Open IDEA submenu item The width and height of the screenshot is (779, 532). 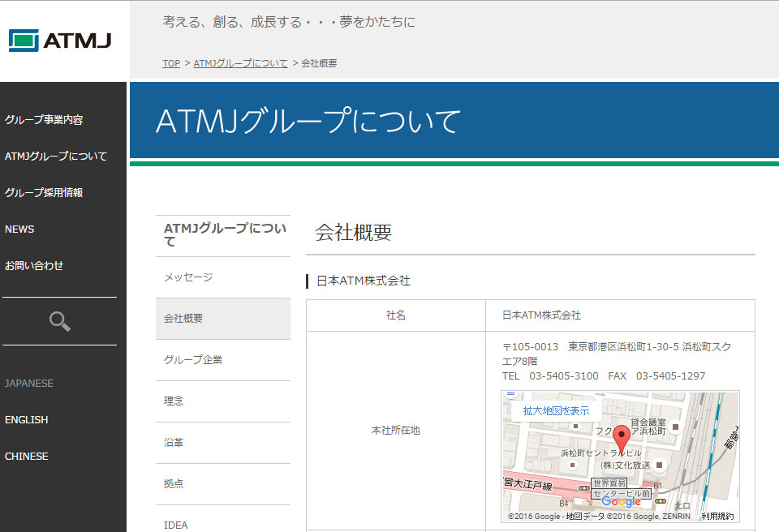[223, 519]
